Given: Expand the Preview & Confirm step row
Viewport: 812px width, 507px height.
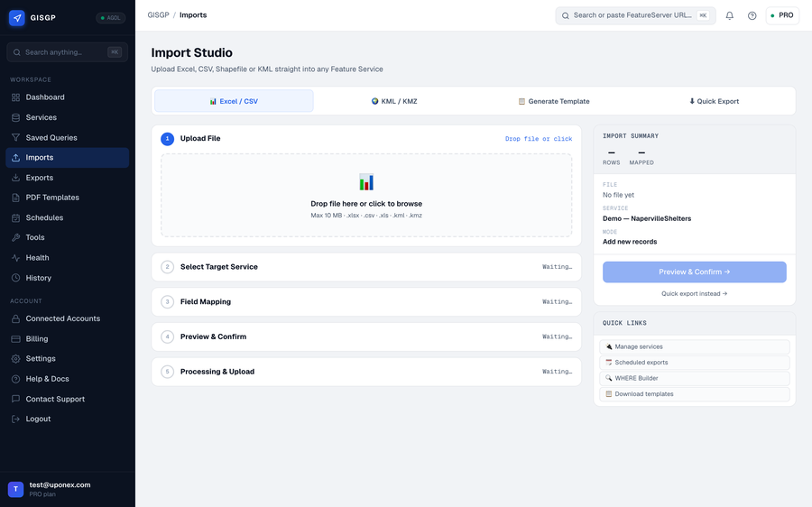Looking at the screenshot, I should 366,336.
